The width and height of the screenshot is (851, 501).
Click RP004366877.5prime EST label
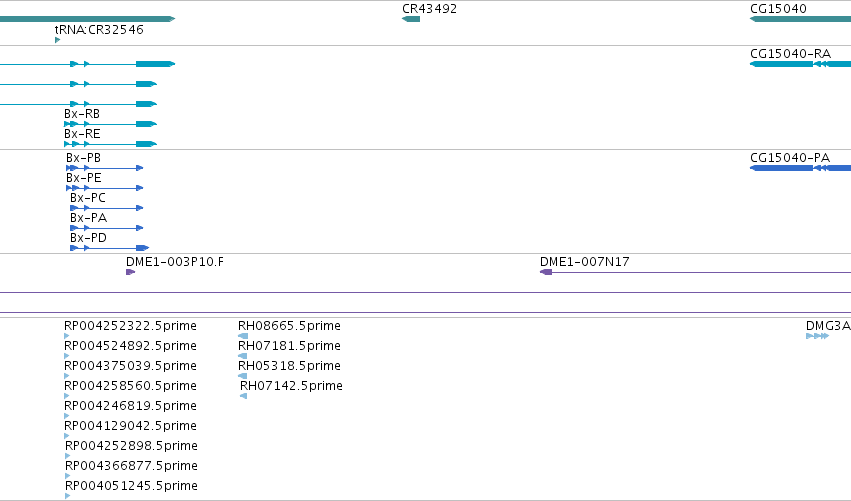coord(131,466)
